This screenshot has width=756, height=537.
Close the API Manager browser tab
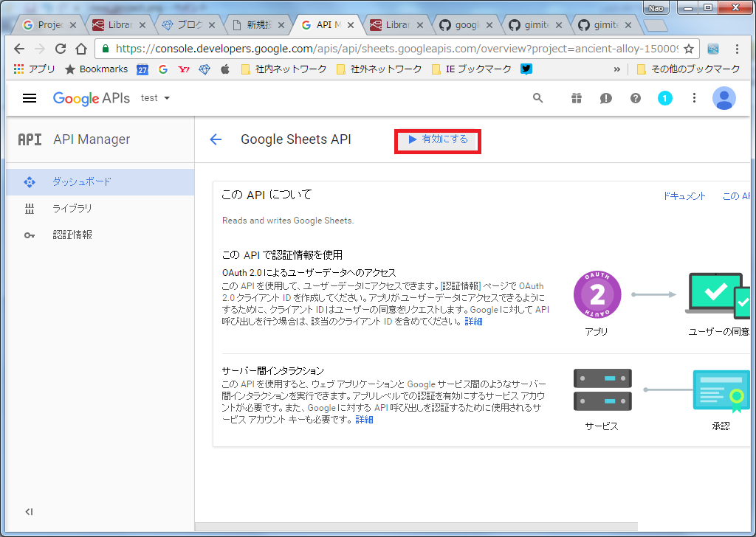coord(351,25)
